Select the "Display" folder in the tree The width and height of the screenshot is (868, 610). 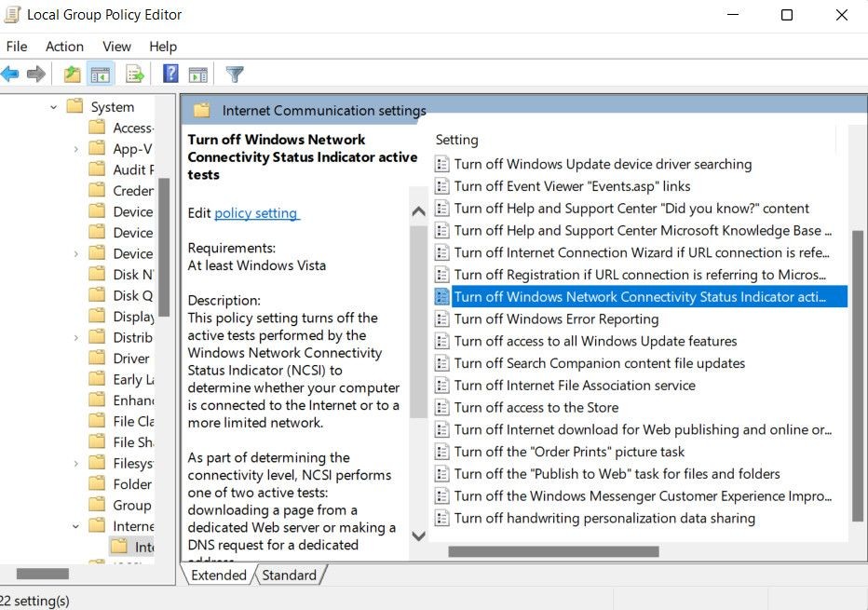[122, 317]
